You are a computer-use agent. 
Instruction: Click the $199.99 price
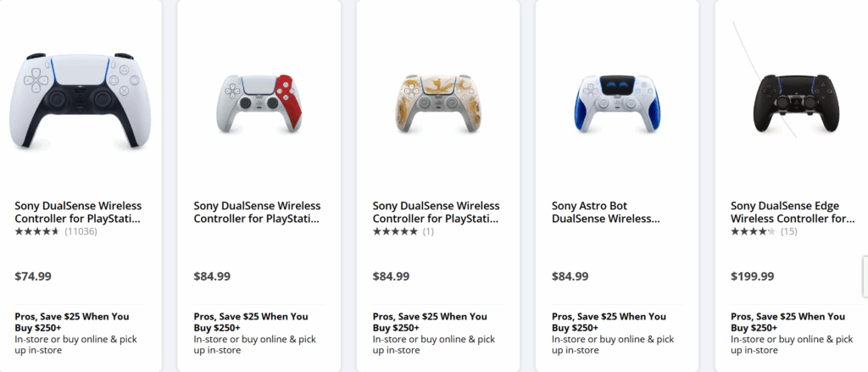click(x=752, y=276)
